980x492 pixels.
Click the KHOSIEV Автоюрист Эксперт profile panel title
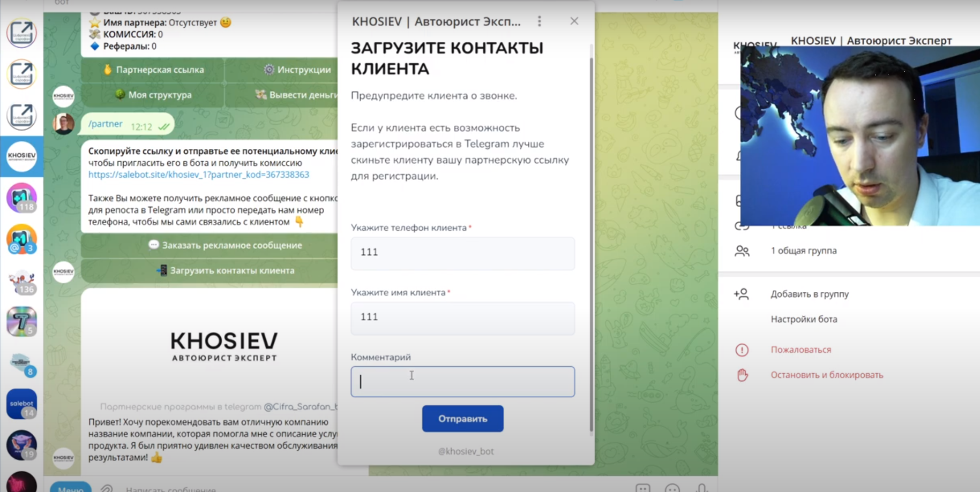coord(871,41)
